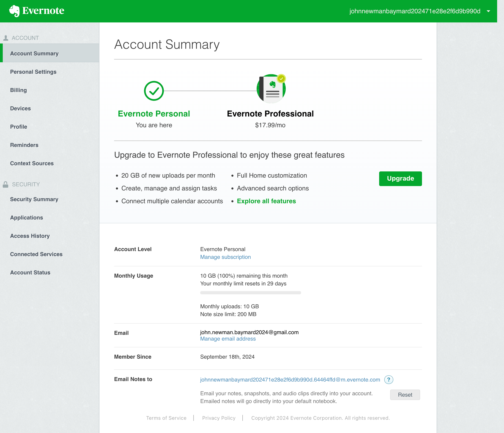Open the Explore all features link
Screen dimensions: 504x433
click(x=266, y=201)
